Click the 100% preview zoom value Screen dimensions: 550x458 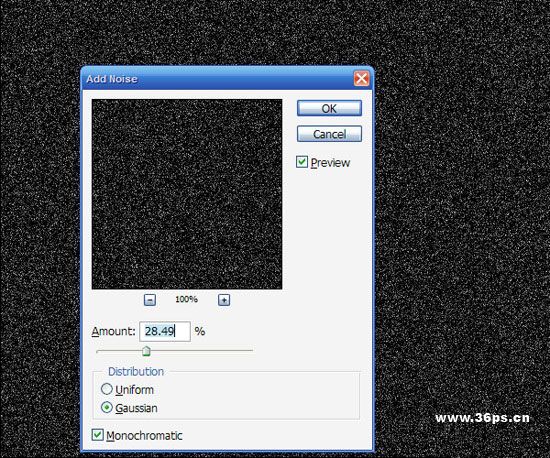coord(186,299)
